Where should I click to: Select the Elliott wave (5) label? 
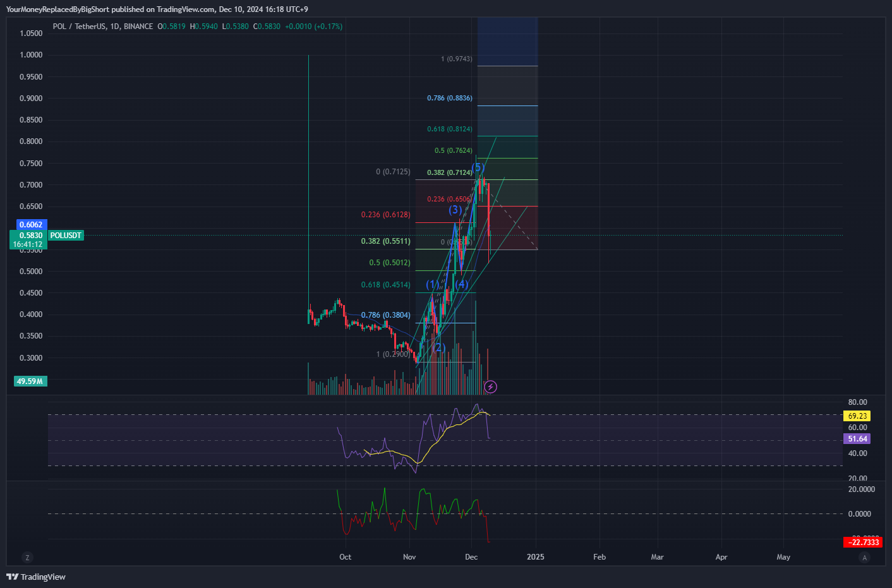coord(478,167)
